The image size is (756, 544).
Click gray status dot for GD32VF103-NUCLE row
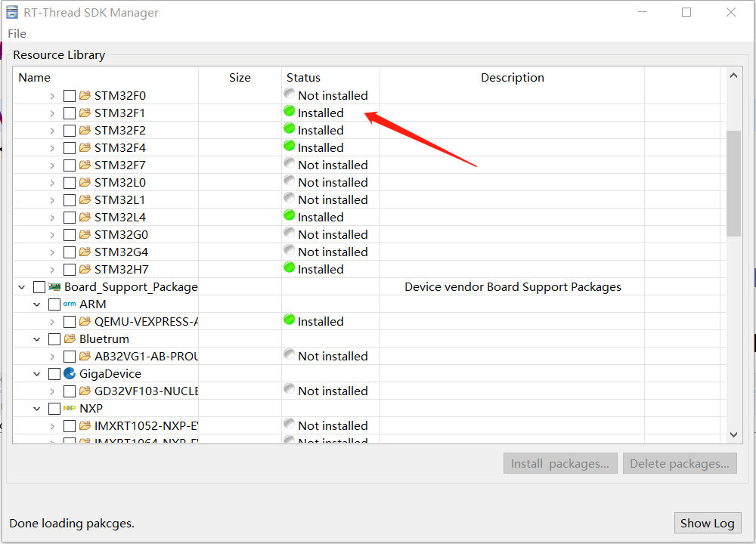[x=290, y=388]
